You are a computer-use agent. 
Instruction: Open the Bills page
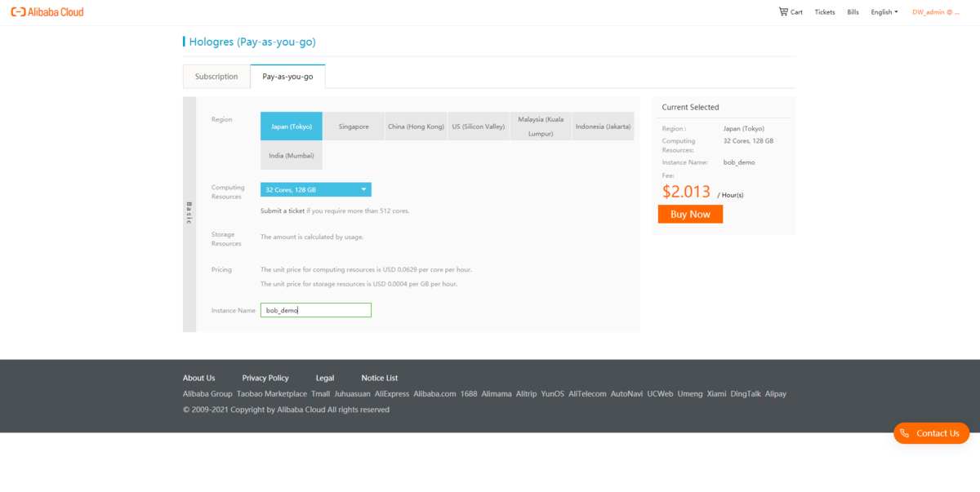(853, 12)
